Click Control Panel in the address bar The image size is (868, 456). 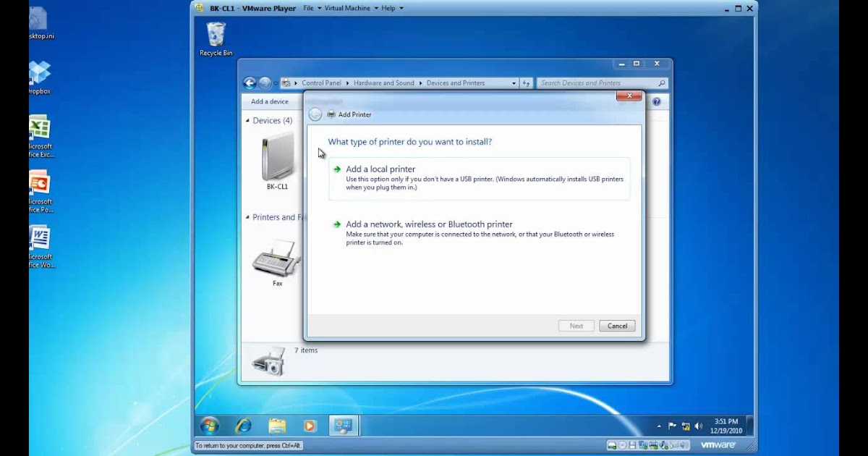(x=321, y=83)
